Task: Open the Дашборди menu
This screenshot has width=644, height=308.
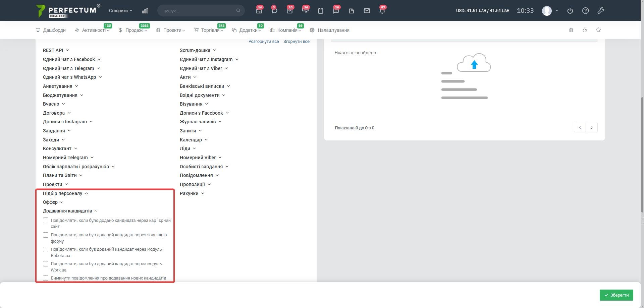Action: (51, 30)
